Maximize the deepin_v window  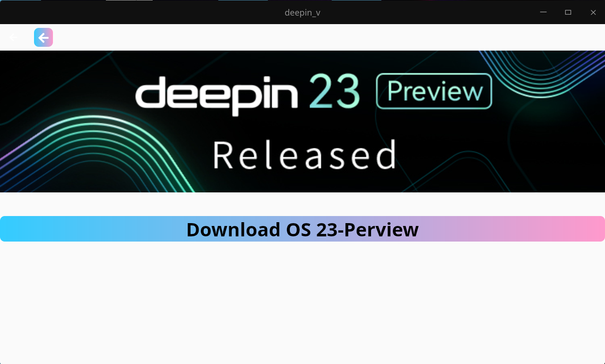[x=568, y=12]
